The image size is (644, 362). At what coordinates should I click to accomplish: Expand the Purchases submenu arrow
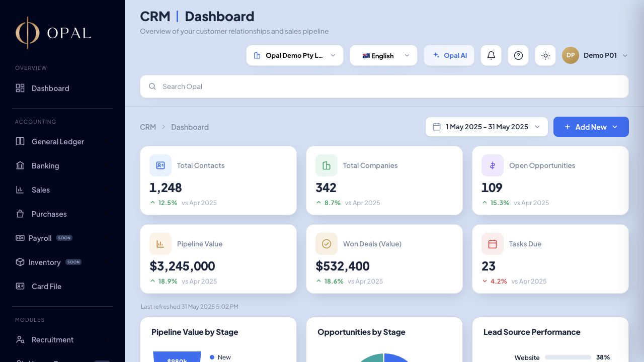(x=106, y=214)
